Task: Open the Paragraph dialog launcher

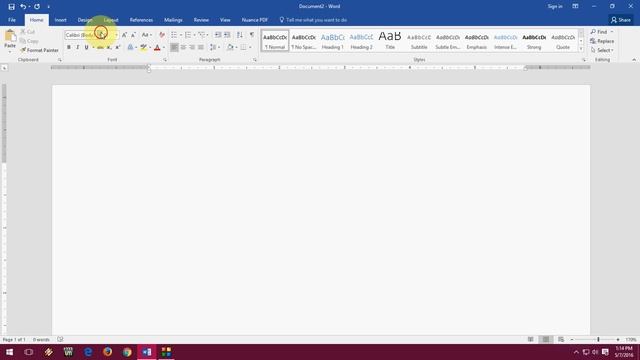Action: [255, 60]
